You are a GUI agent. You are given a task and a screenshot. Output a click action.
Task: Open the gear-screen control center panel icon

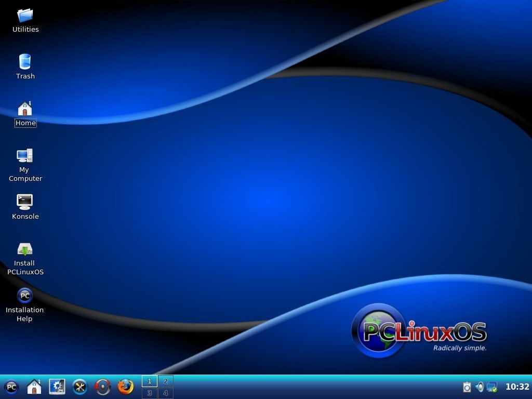point(57,387)
